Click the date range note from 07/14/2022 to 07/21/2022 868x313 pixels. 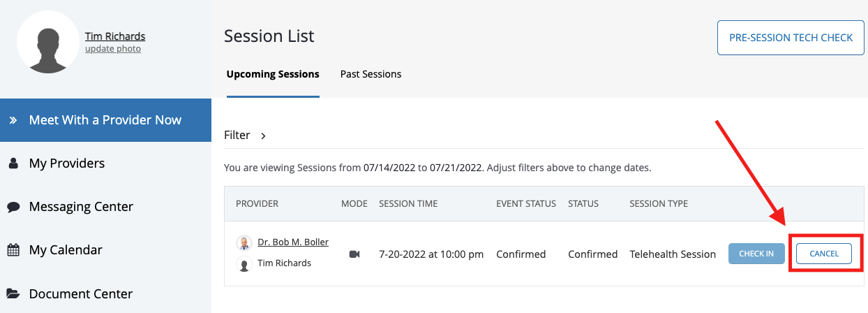tap(437, 168)
